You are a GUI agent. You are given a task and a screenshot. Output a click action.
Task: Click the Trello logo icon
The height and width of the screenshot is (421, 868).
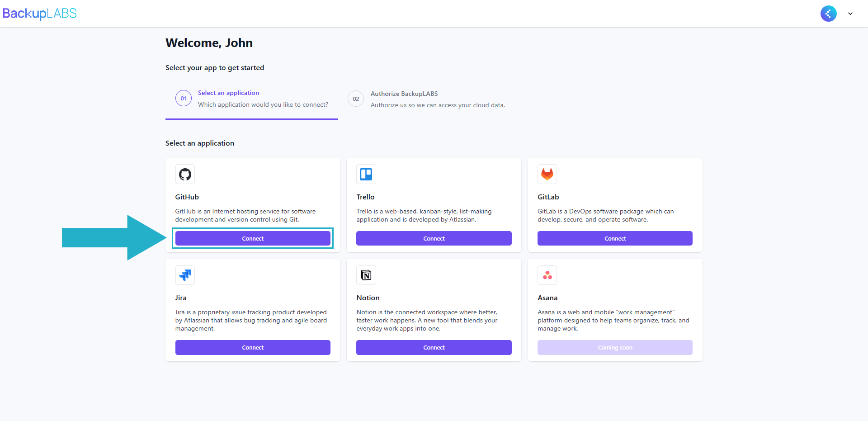click(x=366, y=174)
